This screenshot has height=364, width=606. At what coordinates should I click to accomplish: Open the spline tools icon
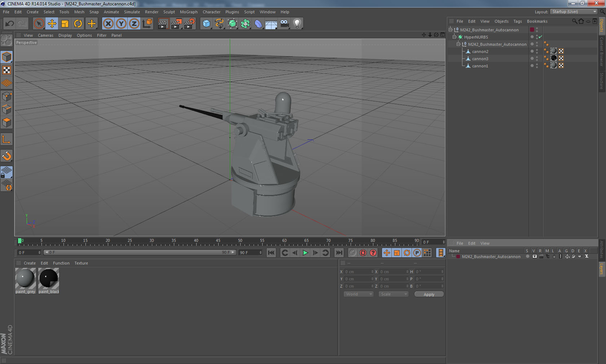point(219,24)
